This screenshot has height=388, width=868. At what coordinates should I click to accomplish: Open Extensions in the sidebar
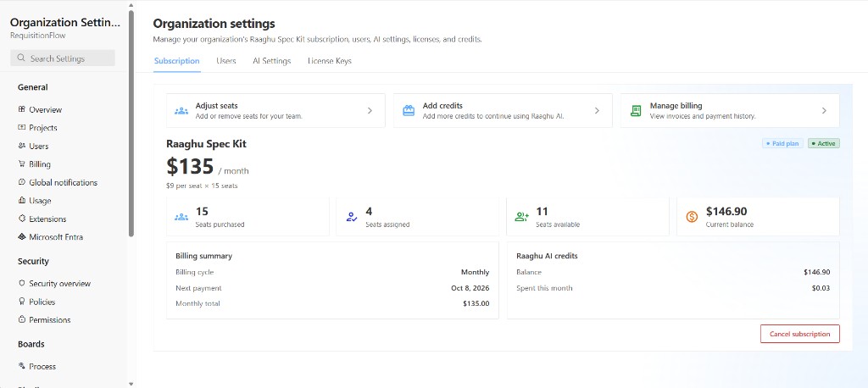pyautogui.click(x=47, y=219)
